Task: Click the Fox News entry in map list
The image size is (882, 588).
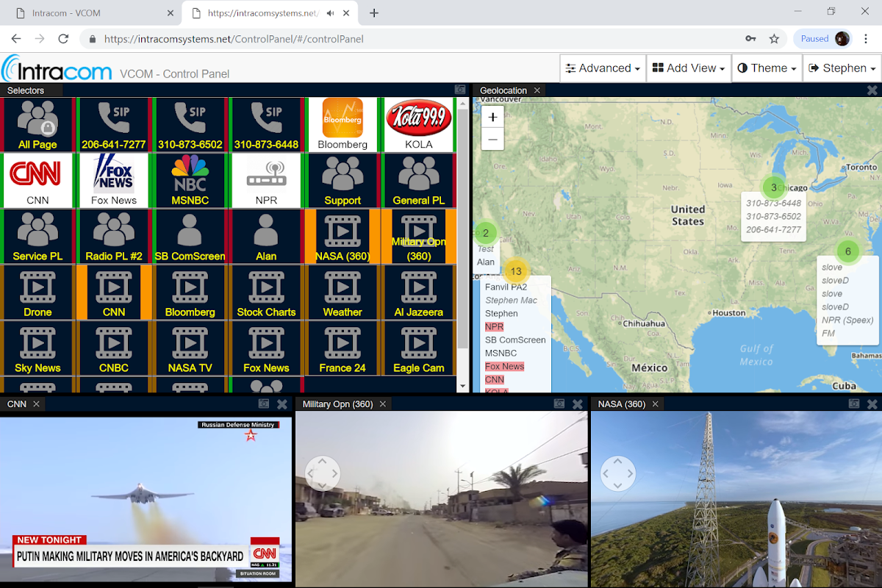Action: tap(504, 366)
